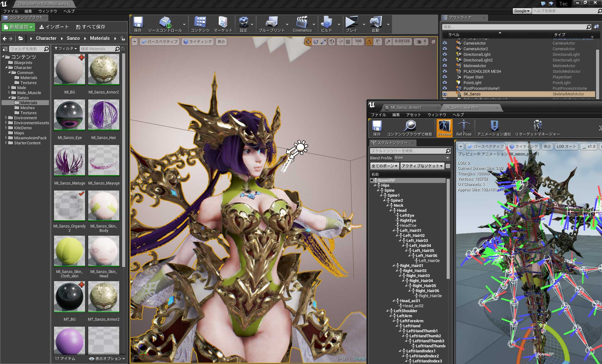The height and width of the screenshot is (364, 602).
Task: Click main viewport Lighting (ライティング) view mode button
Action: click(x=197, y=42)
